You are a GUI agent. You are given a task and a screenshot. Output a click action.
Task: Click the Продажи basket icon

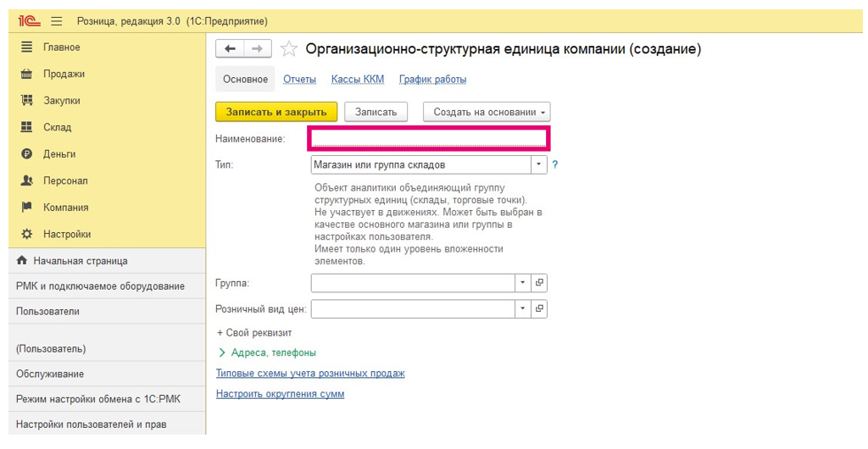coord(26,74)
